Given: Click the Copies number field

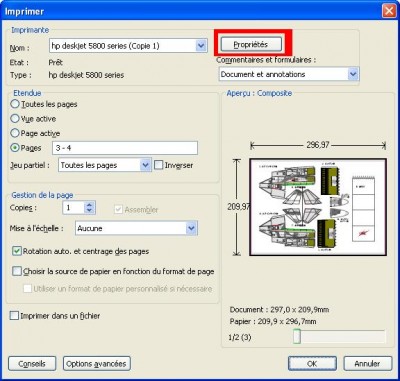Looking at the screenshot, I should (73, 208).
